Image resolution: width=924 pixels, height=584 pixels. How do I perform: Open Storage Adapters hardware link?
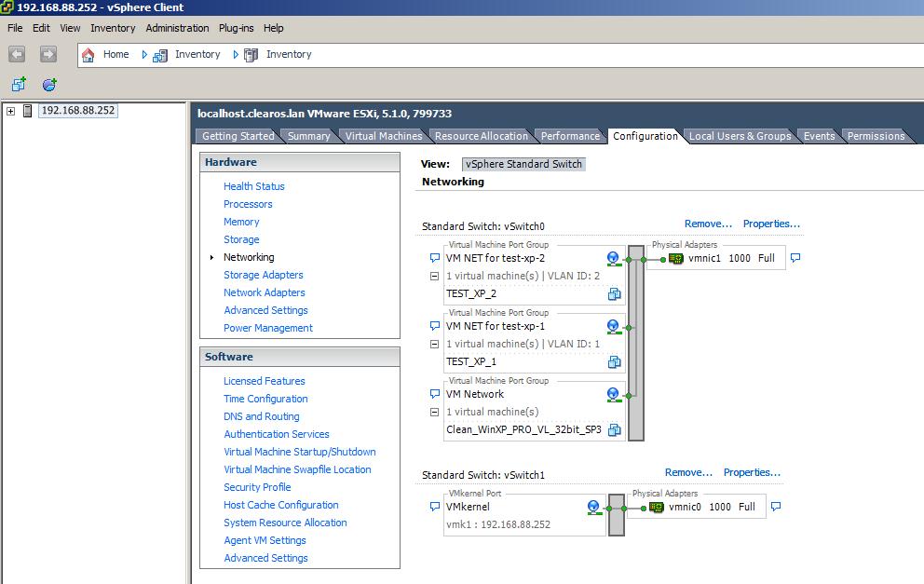tap(264, 275)
